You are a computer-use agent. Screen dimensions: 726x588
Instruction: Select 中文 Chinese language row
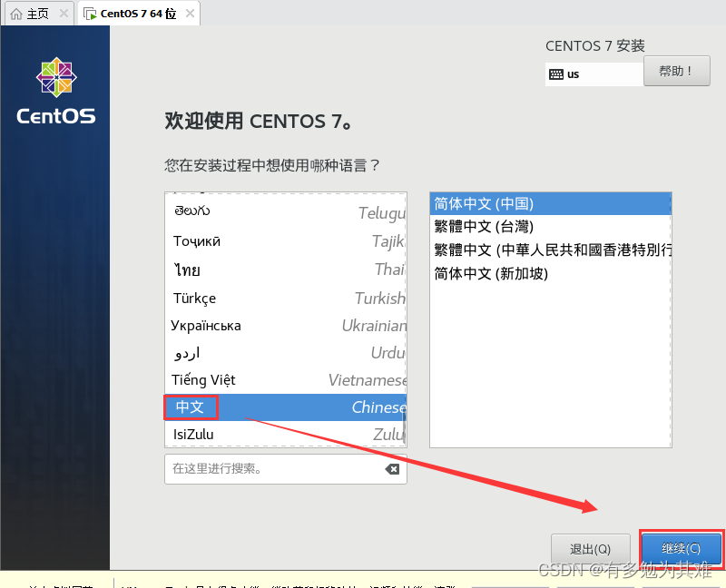tap(285, 407)
